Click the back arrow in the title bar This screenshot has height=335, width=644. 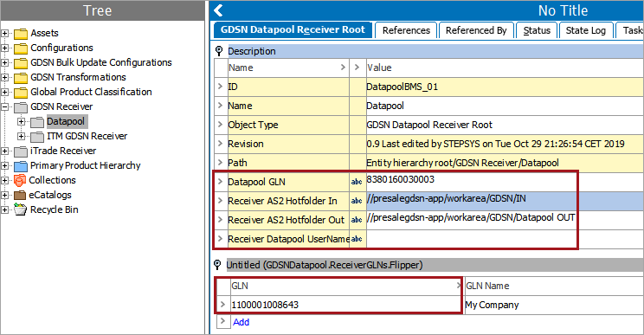218,10
